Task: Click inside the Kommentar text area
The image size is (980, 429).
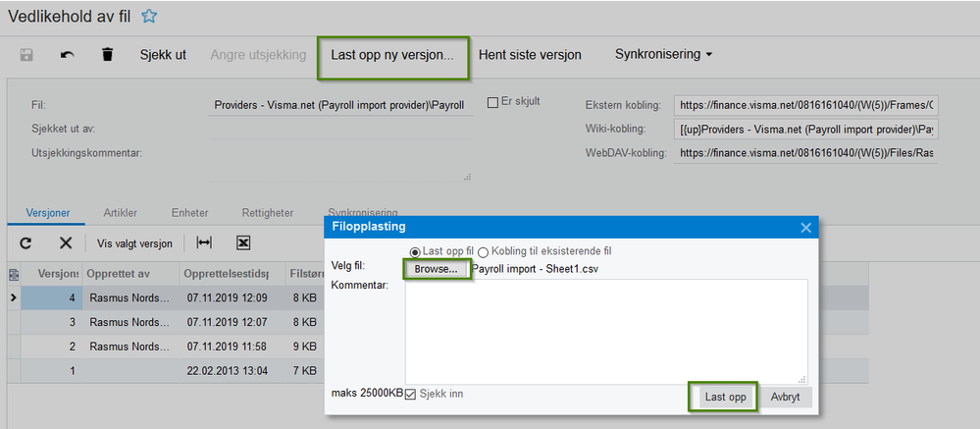Action: 605,331
